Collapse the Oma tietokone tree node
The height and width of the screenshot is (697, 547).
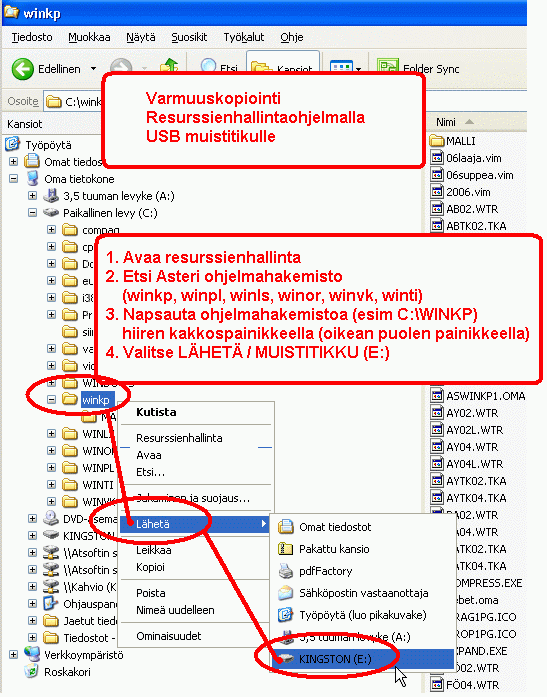tap(13, 179)
